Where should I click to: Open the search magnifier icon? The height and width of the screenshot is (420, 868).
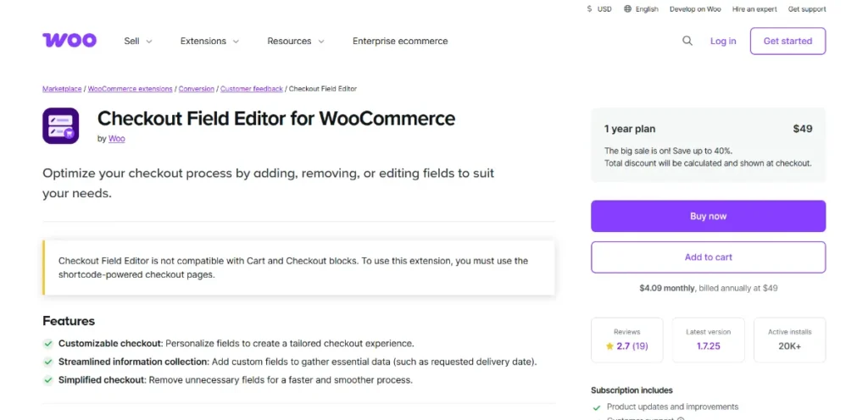point(687,41)
